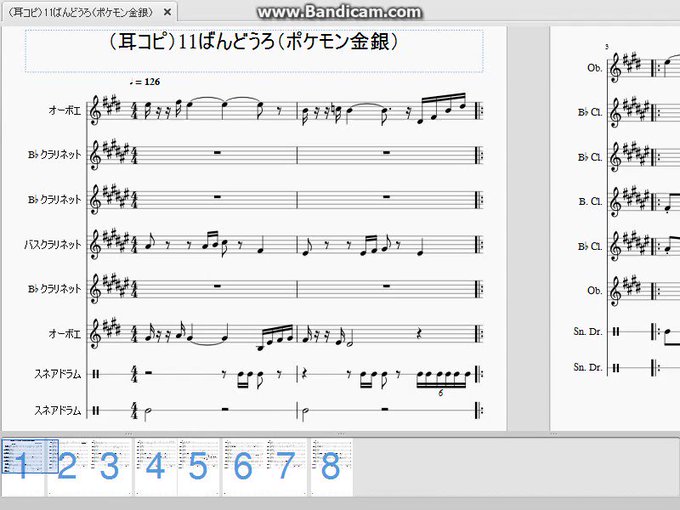Screen dimensions: 680x510
Task: Select the percussion clef of the bottom snare drum staff
Action: coord(96,410)
